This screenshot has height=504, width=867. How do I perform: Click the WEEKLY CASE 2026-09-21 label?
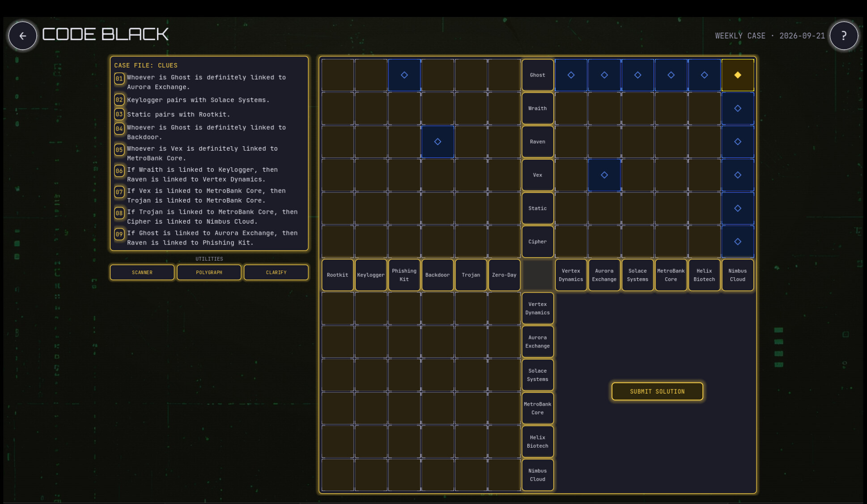pos(770,36)
